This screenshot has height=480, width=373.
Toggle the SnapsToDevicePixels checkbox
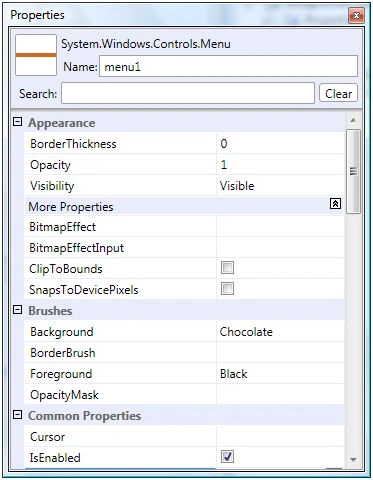tap(227, 289)
